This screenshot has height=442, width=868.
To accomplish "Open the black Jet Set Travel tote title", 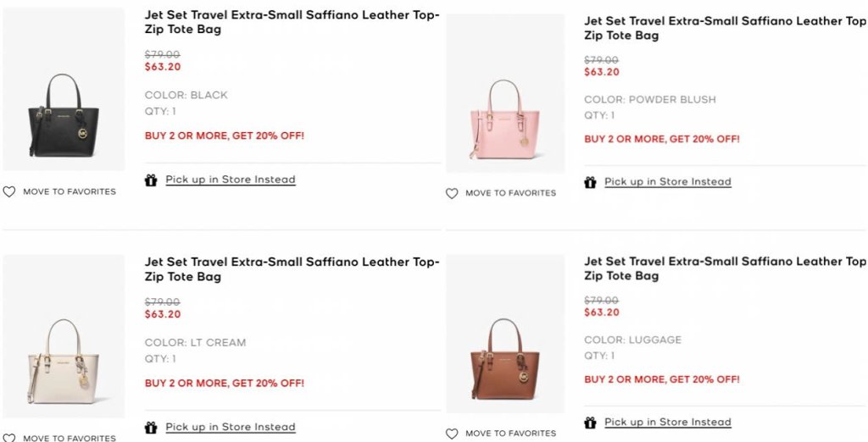I will (292, 21).
